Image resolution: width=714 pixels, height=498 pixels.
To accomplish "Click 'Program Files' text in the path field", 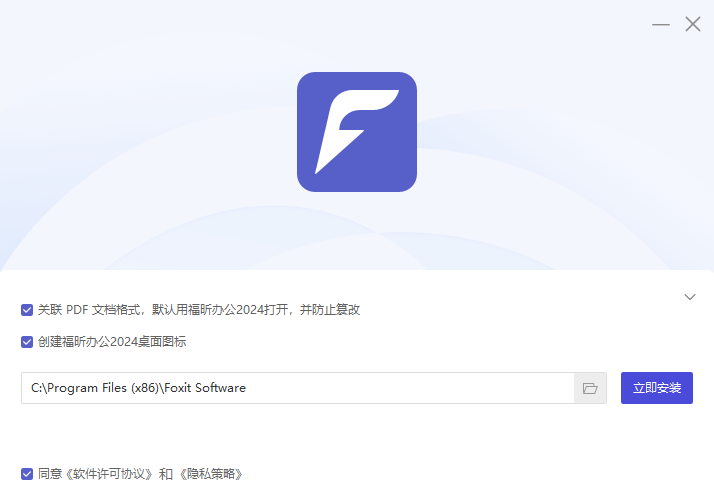I will pyautogui.click(x=87, y=388).
